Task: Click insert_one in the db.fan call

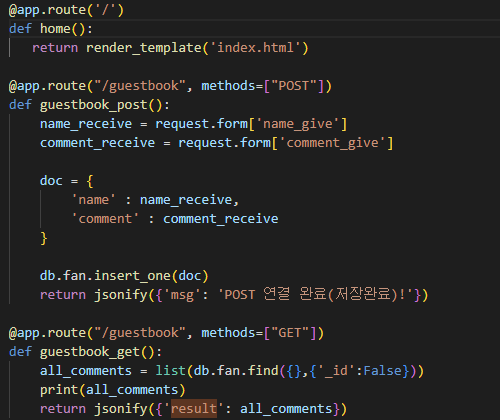Action: pos(132,276)
